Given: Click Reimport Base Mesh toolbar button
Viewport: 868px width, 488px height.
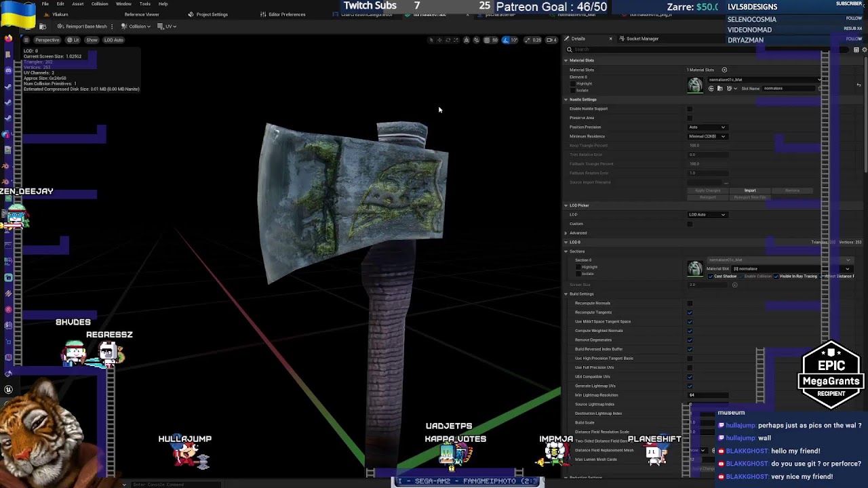Looking at the screenshot, I should [x=82, y=26].
